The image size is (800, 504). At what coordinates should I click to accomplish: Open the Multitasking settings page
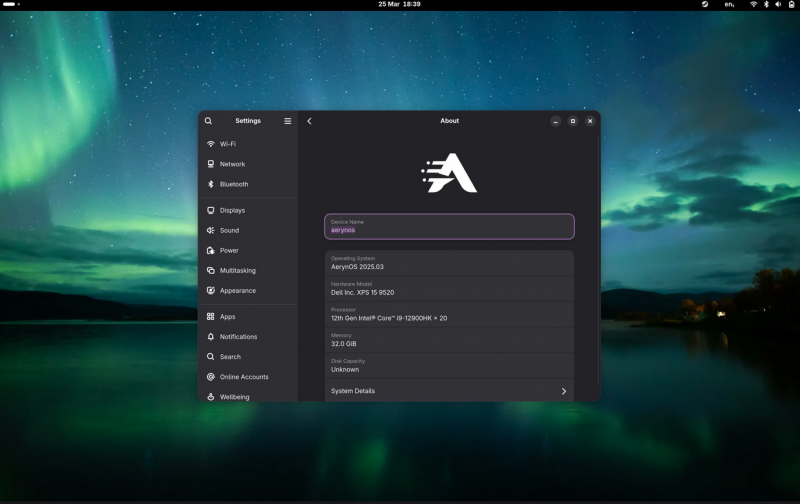point(248,270)
